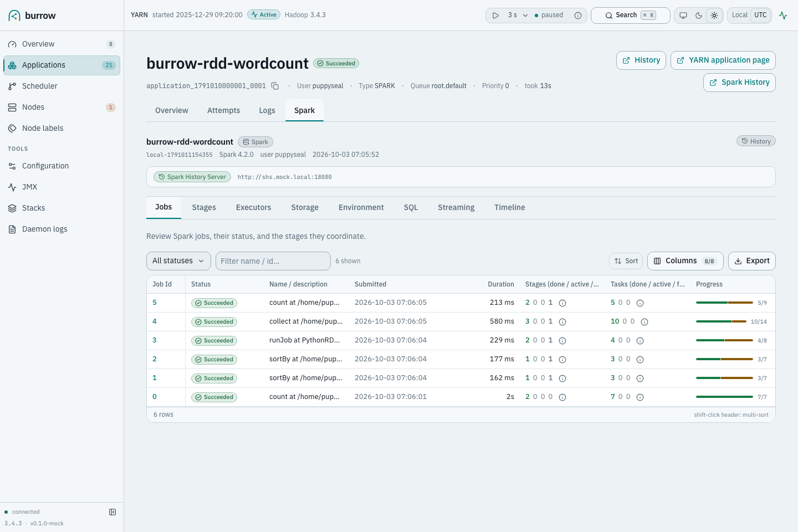Copy the application ID with copy icon

(275, 86)
